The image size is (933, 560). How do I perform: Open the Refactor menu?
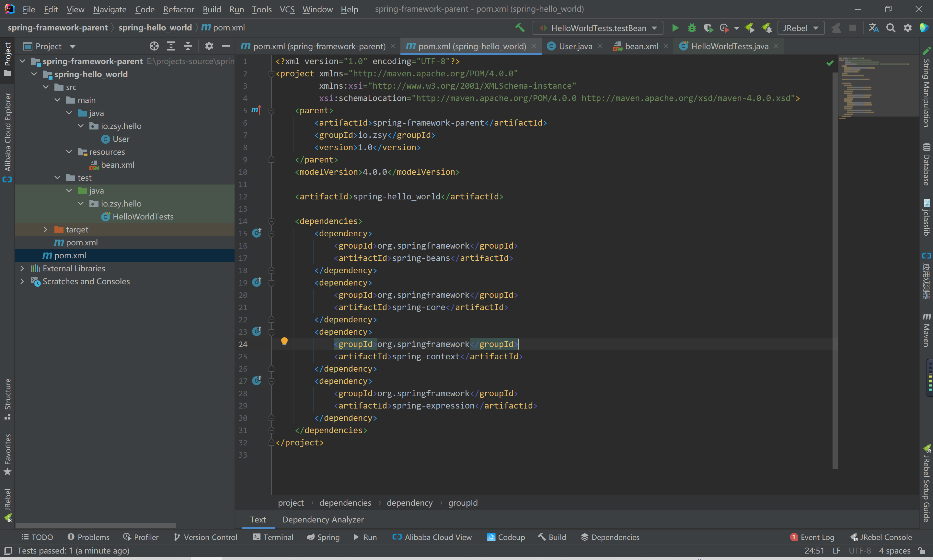pos(178,9)
